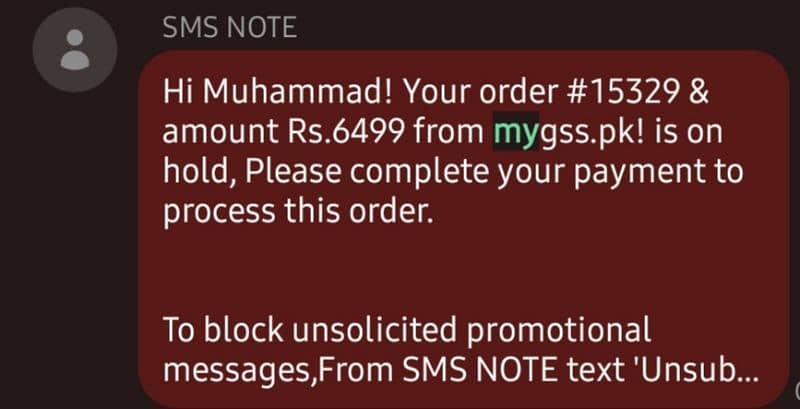Tap the 'process this order.' line
Viewport: 800px width, 409px height.
(x=298, y=212)
